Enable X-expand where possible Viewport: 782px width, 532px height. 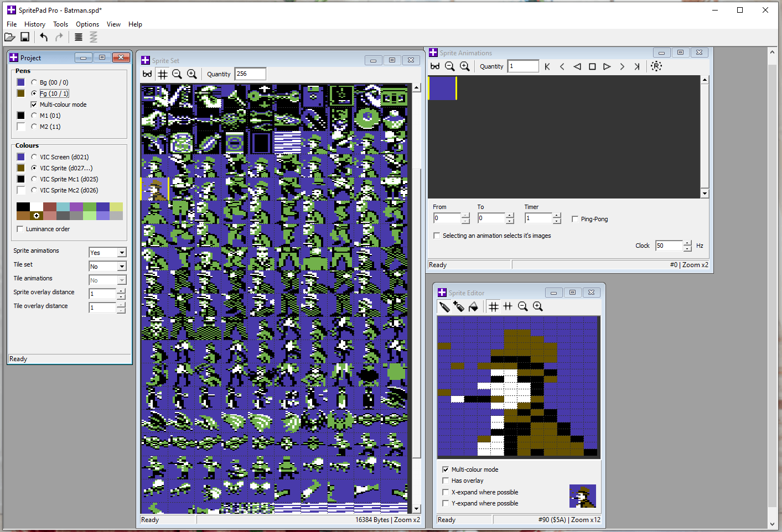[446, 492]
